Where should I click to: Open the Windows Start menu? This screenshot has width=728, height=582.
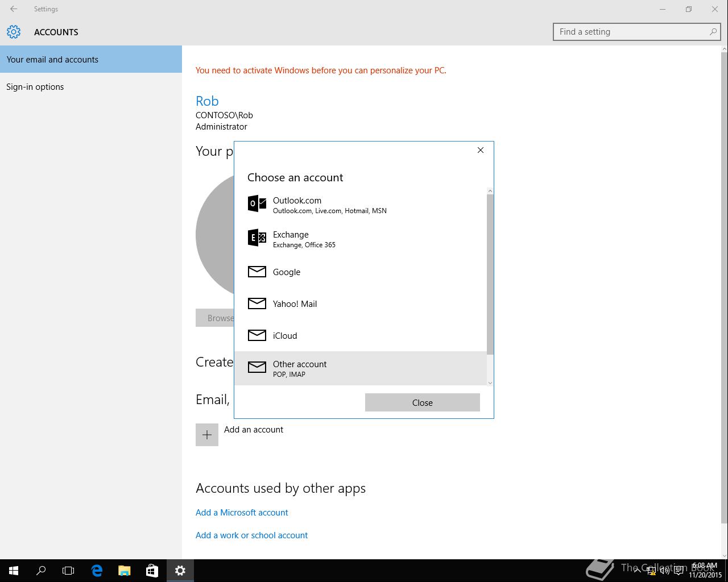[x=14, y=571]
